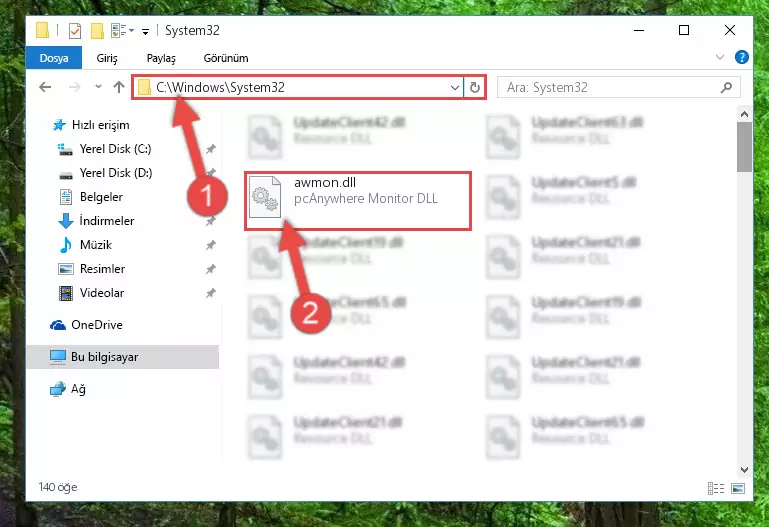Open the Dosya menu tab
This screenshot has height=527, width=769.
(x=54, y=58)
